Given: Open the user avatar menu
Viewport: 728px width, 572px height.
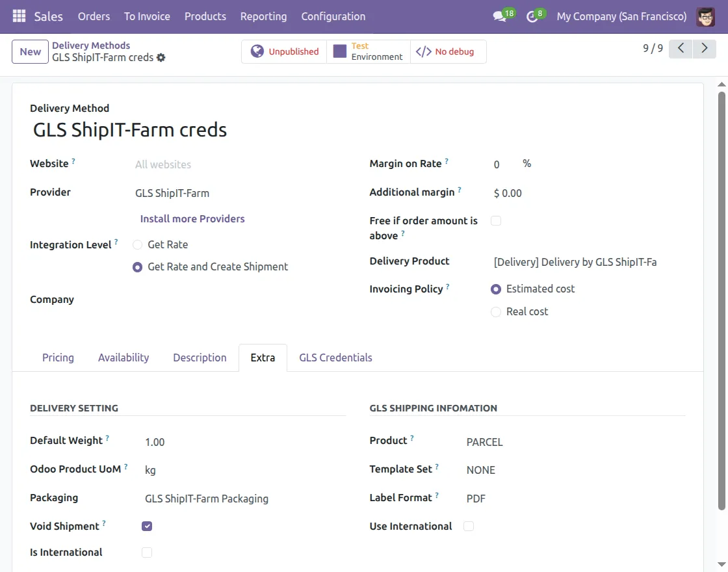Looking at the screenshot, I should tap(705, 16).
